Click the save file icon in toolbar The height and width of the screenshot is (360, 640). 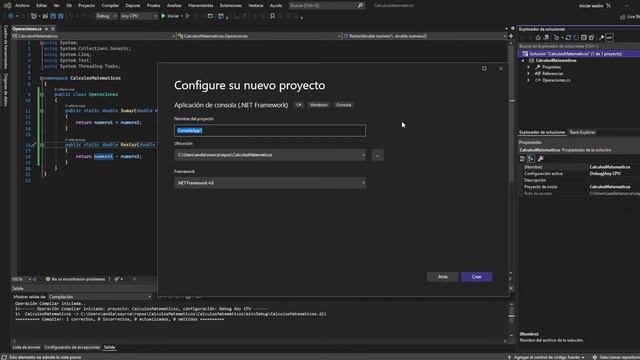click(x=53, y=16)
